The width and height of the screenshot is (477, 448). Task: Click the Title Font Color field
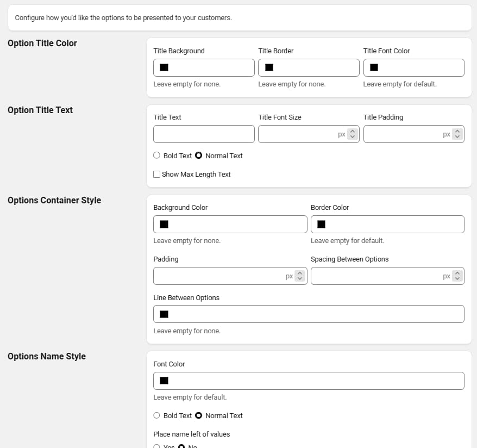tap(414, 67)
